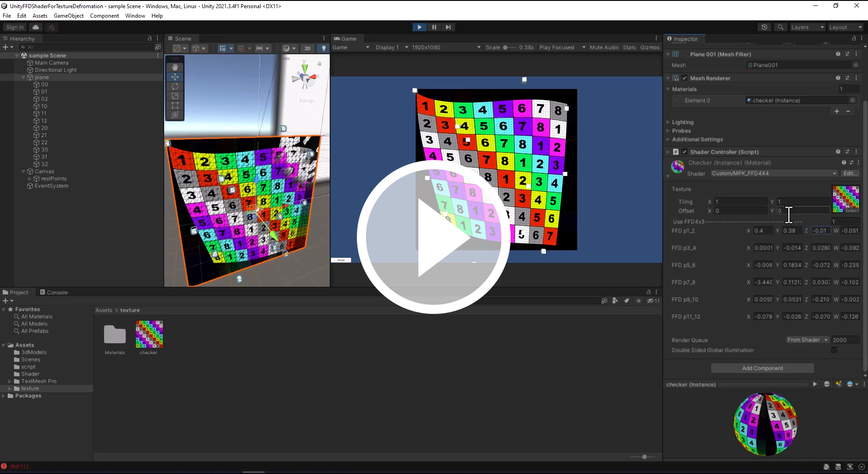868x474 pixels.
Task: Click the texture Select button
Action: coord(852,211)
